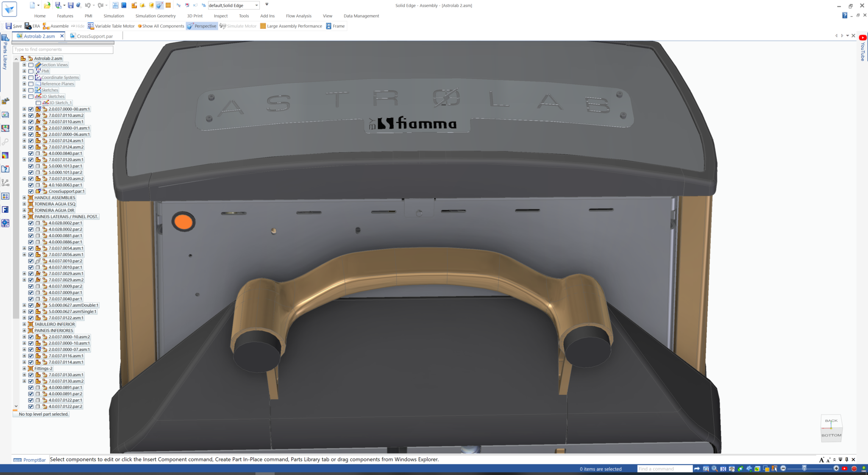
Task: Click the zoom slider handle in status bar
Action: (x=804, y=468)
